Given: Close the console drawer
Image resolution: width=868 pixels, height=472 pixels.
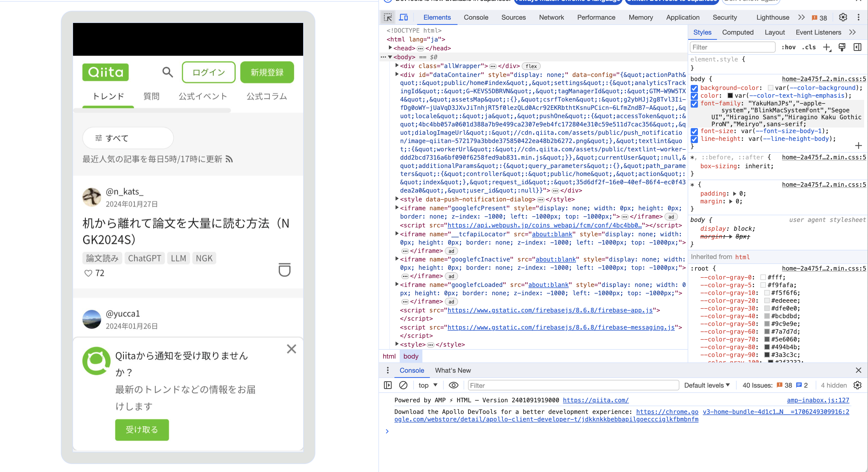Looking at the screenshot, I should click(x=858, y=370).
